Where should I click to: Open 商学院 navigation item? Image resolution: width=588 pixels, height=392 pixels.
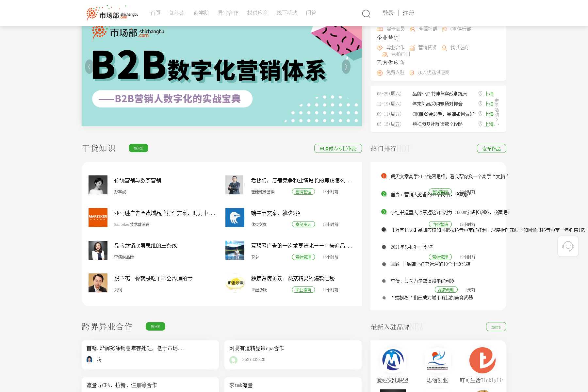(202, 13)
